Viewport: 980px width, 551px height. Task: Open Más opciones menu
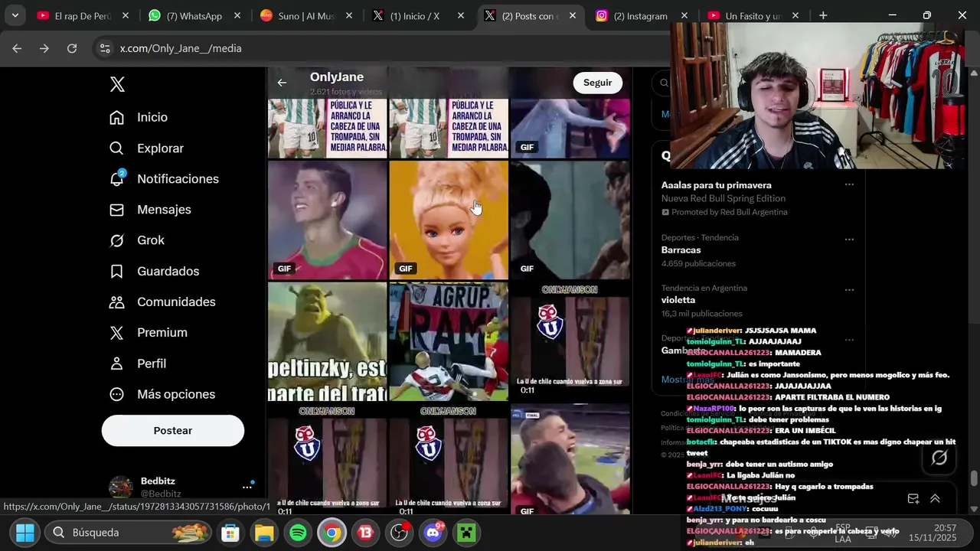pos(162,394)
